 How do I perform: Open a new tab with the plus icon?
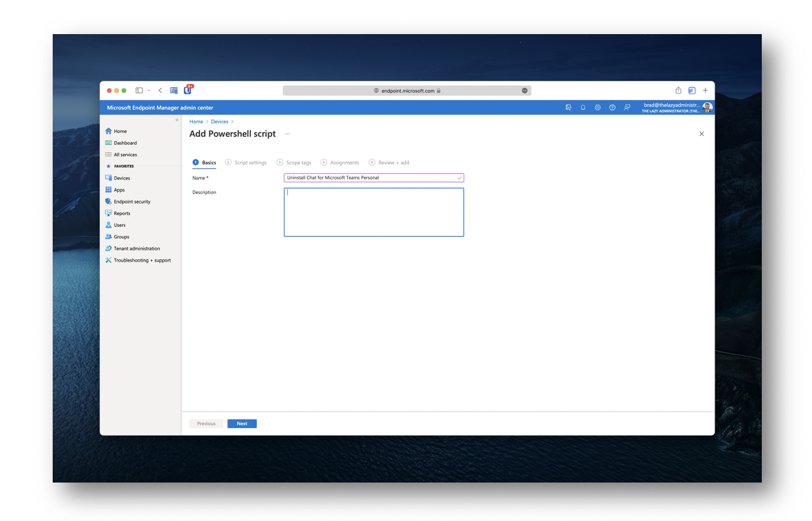705,91
